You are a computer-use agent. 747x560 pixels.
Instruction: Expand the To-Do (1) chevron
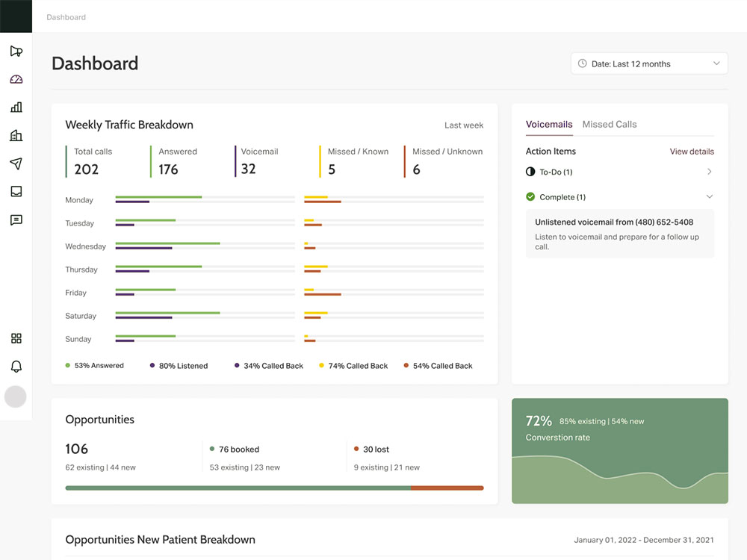(x=709, y=172)
